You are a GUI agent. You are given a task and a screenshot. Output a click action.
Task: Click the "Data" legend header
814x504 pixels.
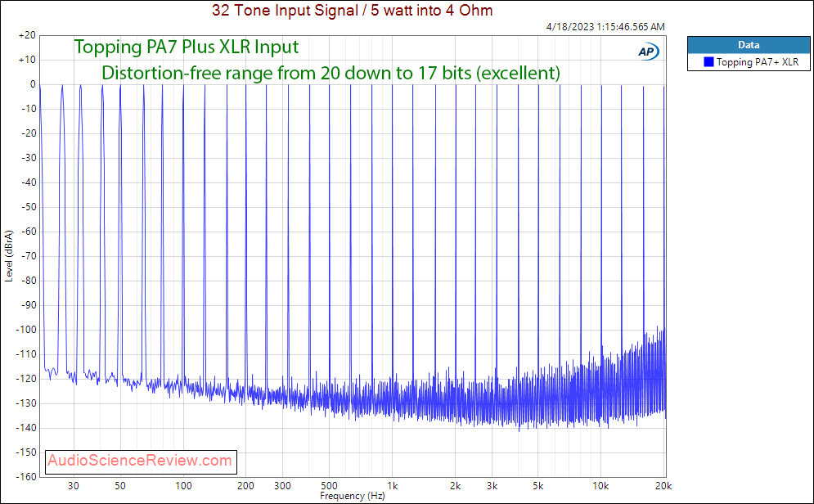[x=749, y=45]
